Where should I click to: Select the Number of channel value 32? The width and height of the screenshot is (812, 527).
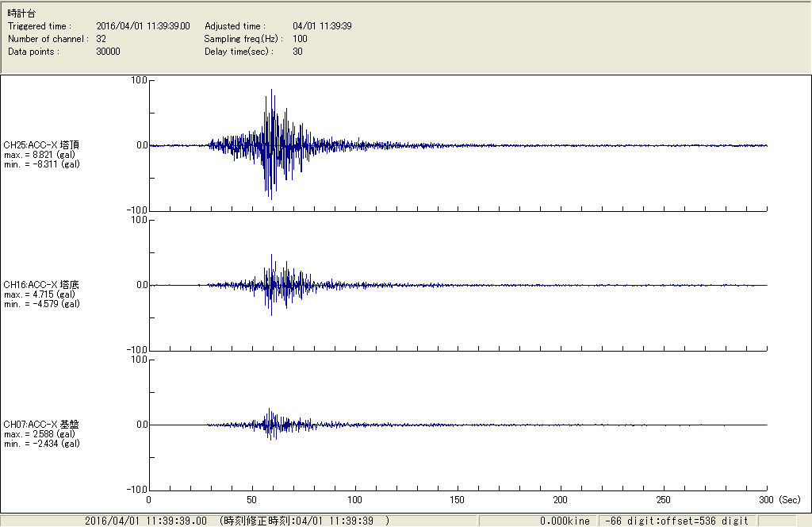point(101,39)
